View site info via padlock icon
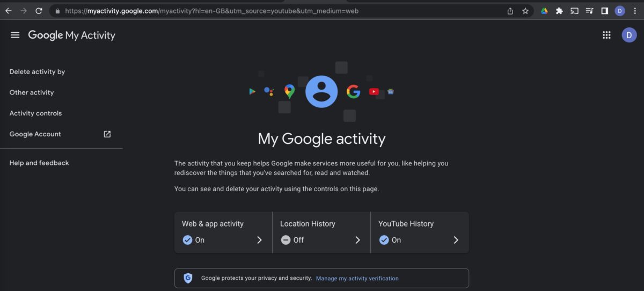Viewport: 644px width, 291px height. point(57,11)
